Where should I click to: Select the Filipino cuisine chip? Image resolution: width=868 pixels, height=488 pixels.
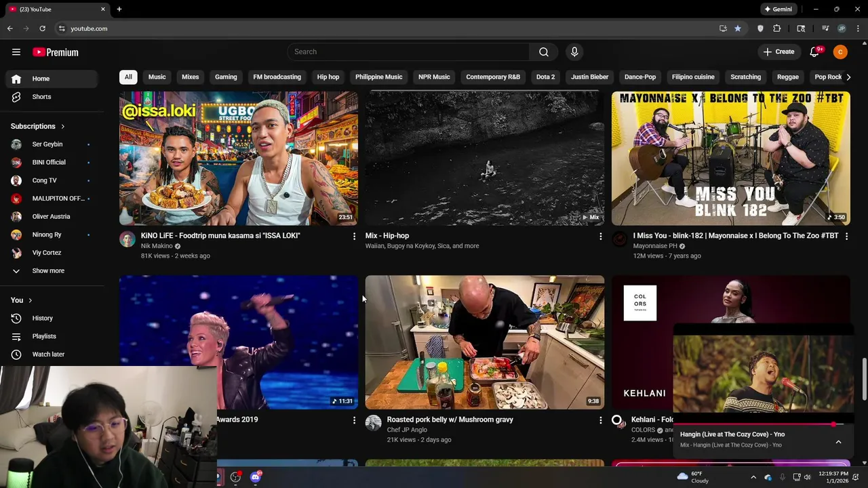coord(693,77)
